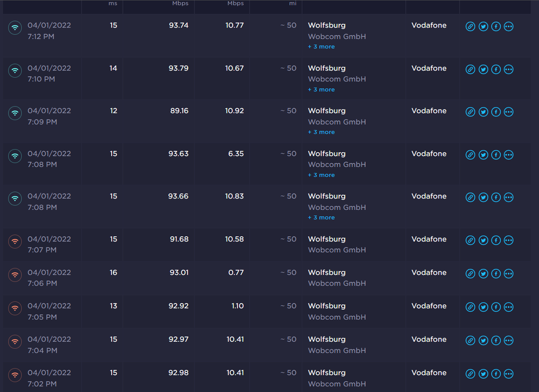This screenshot has height=392, width=539.
Task: Copy the share link for the 7:12 PM test
Action: (x=470, y=26)
